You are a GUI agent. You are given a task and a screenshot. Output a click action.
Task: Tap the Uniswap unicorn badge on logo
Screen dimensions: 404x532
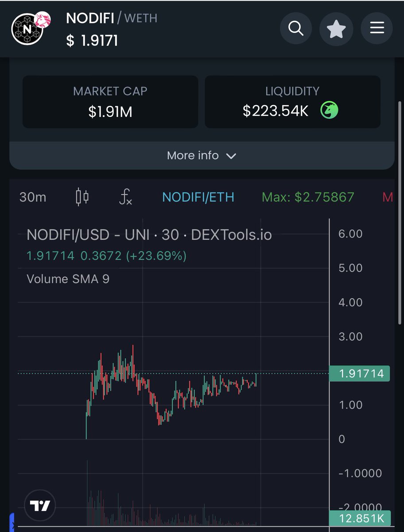pyautogui.click(x=43, y=19)
